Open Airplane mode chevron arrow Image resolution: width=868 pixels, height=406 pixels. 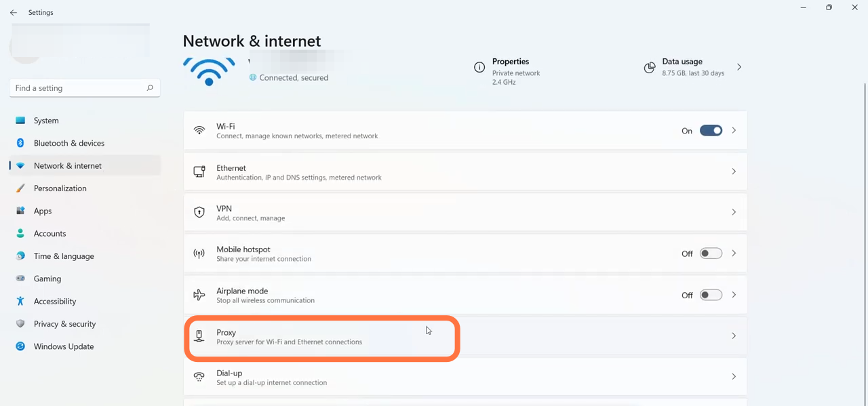(x=734, y=295)
